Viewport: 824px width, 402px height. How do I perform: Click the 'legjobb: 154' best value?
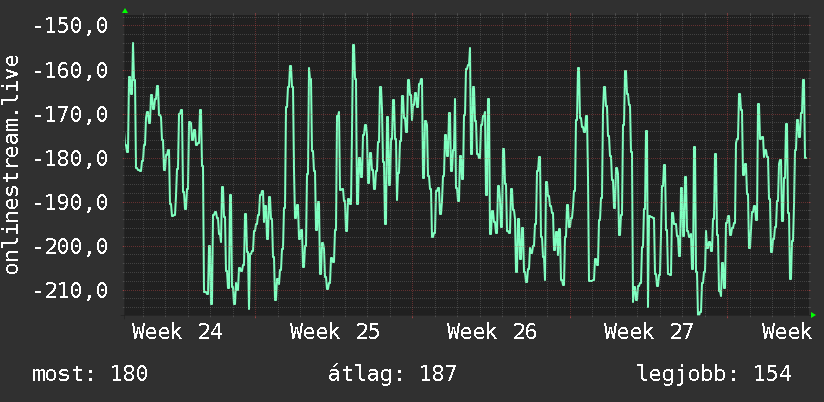click(x=714, y=374)
